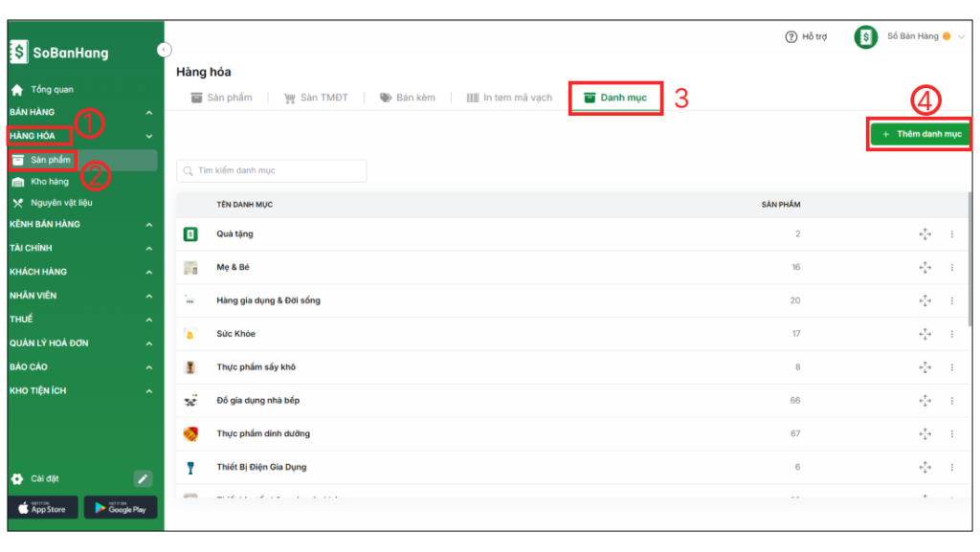Open Cài đặt settings gear
The height and width of the screenshot is (552, 980).
click(17, 478)
